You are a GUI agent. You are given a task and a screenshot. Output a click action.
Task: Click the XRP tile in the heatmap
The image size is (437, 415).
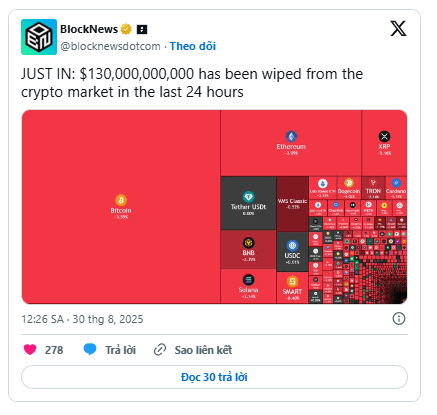click(x=384, y=143)
